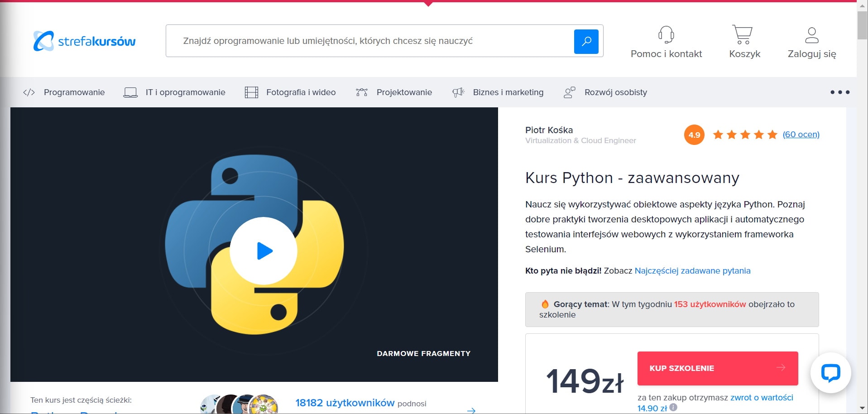Image resolution: width=868 pixels, height=414 pixels.
Task: Click the orange 4.9 rating badge
Action: (694, 135)
